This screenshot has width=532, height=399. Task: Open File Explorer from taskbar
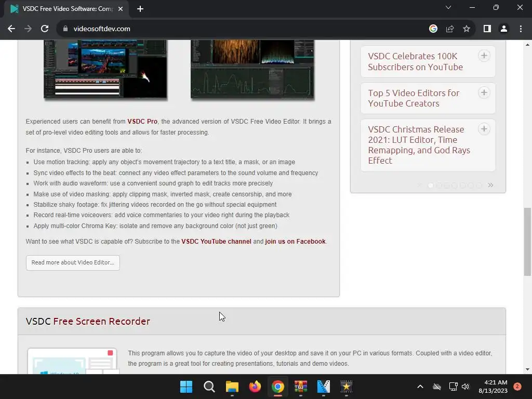pos(232,387)
